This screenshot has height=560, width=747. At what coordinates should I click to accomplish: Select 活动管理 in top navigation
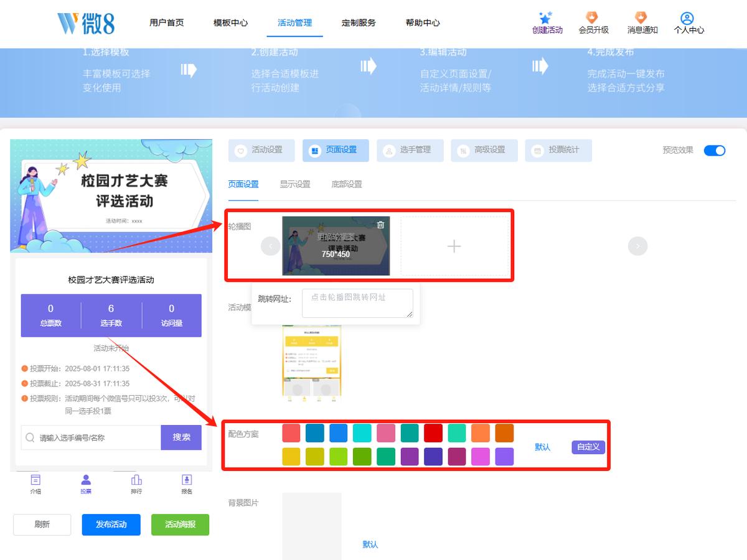pos(294,22)
